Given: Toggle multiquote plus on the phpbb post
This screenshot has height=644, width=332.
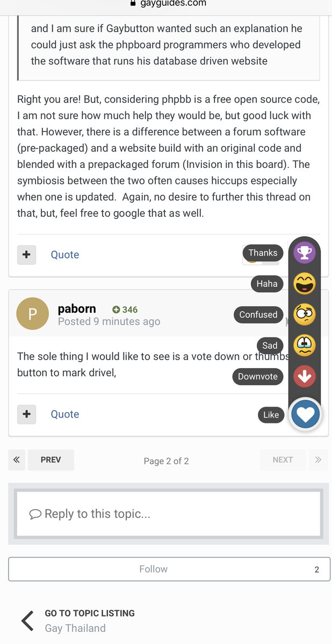Looking at the screenshot, I should coord(26,255).
